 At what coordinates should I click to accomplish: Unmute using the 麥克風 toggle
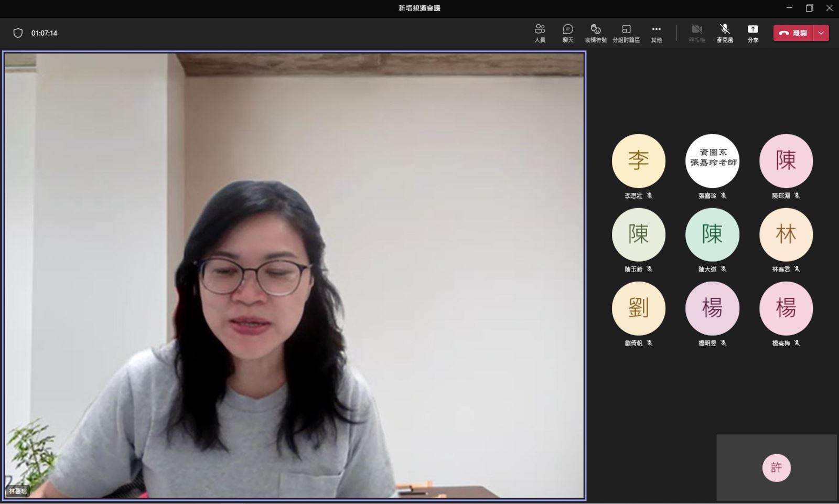(725, 33)
